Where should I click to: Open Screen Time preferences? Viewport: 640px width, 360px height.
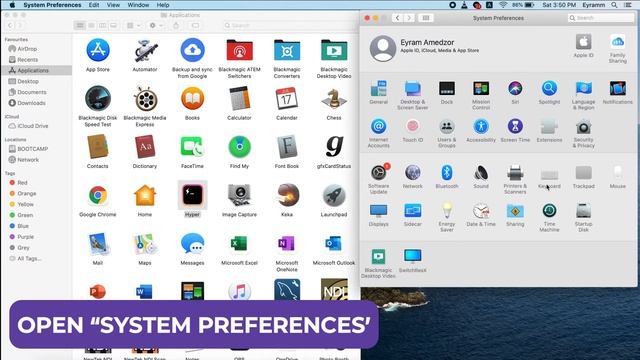pyautogui.click(x=515, y=130)
